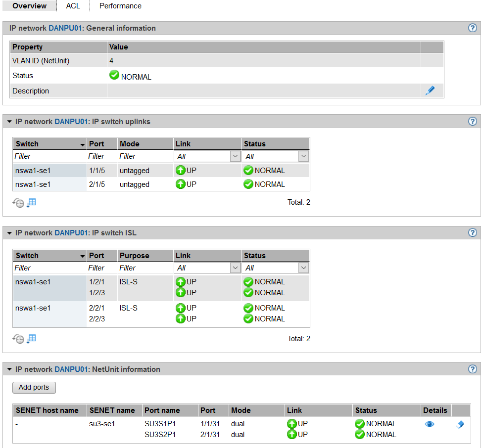Image resolution: width=484 pixels, height=448 pixels.
Task: Click the Switch filter field in uplinks table
Action: (48, 156)
